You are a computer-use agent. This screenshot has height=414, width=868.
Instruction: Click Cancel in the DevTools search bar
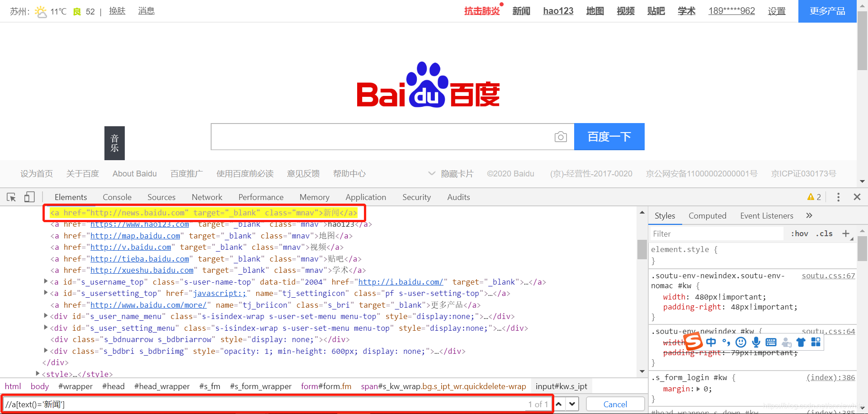coord(615,404)
